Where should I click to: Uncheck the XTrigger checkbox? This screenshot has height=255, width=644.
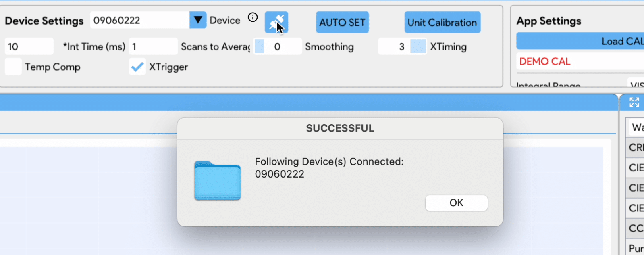[x=137, y=67]
